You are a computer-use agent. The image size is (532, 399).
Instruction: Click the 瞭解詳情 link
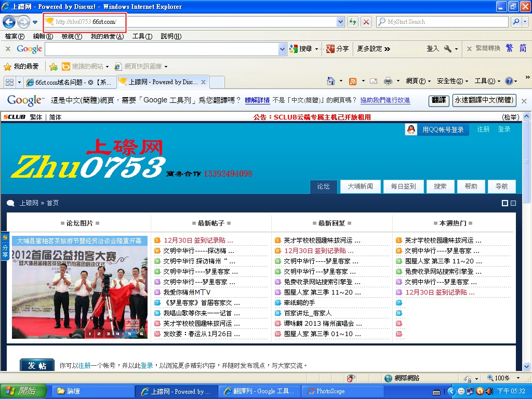coord(257,100)
